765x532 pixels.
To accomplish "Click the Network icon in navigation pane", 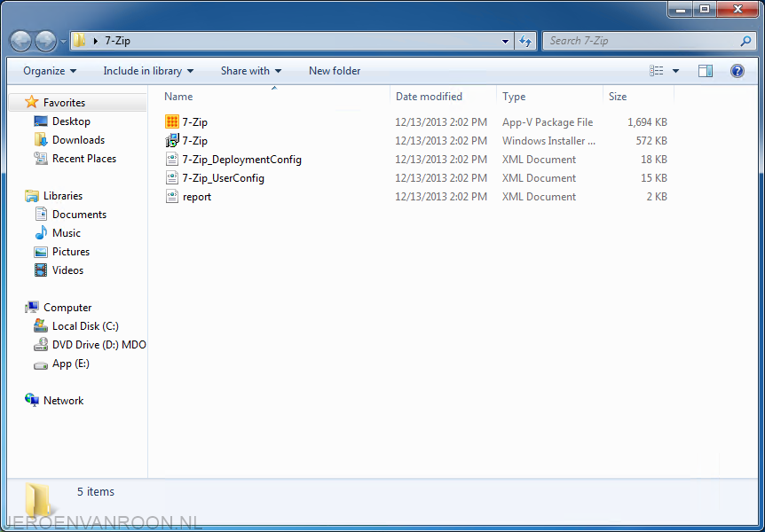I will click(x=32, y=401).
